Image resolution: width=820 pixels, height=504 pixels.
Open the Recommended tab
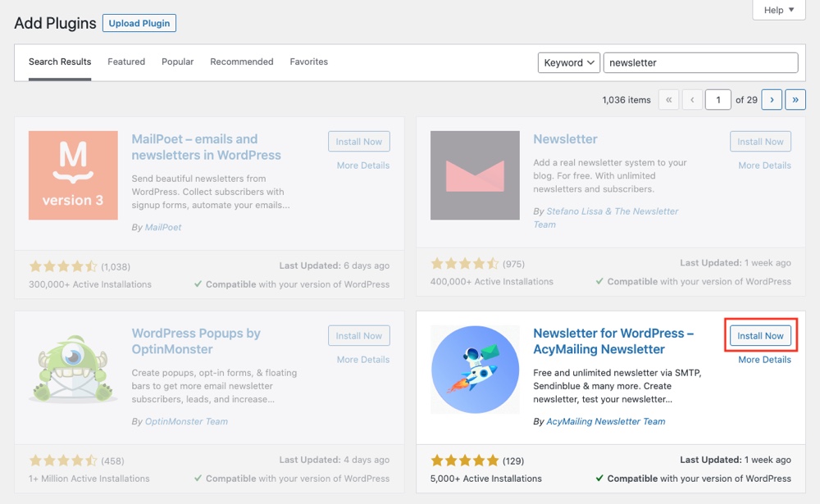point(242,62)
